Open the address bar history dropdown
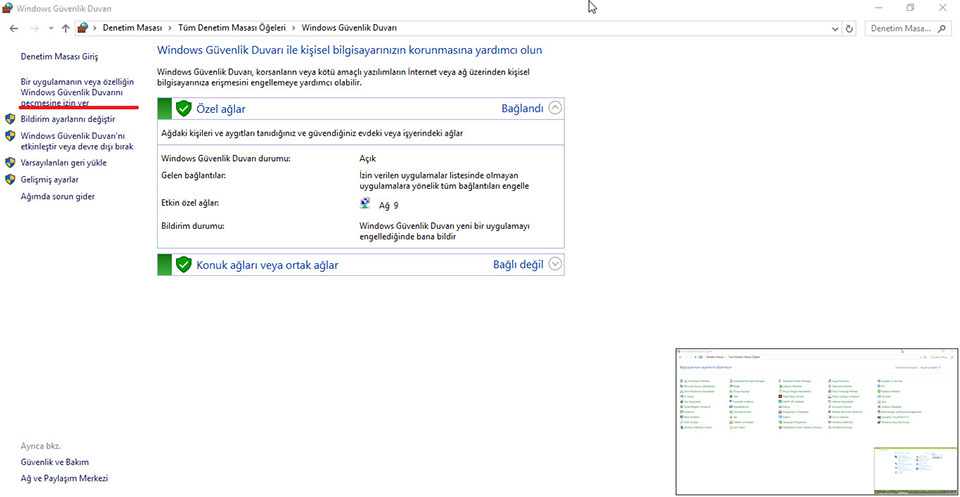Viewport: 960px width, 497px height. (836, 29)
